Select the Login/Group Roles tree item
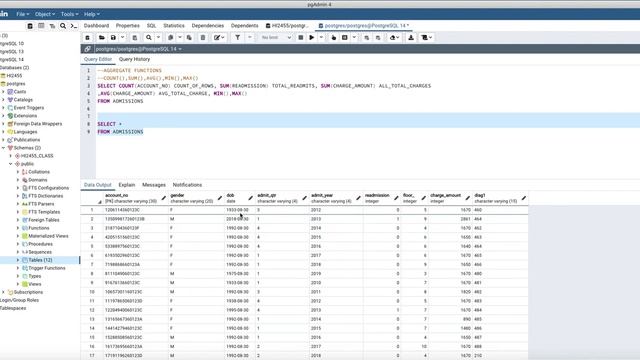The image size is (640, 360). 20,300
